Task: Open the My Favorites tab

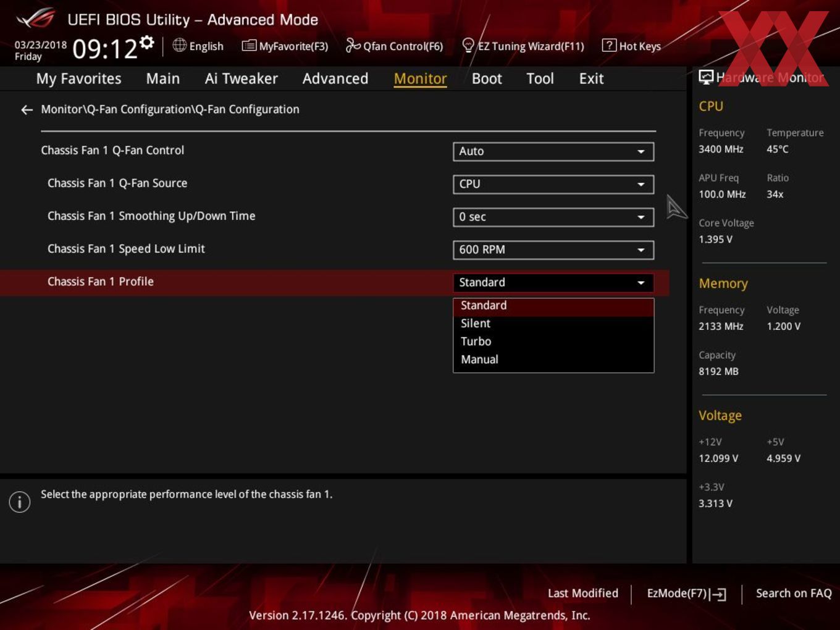Action: coord(78,78)
